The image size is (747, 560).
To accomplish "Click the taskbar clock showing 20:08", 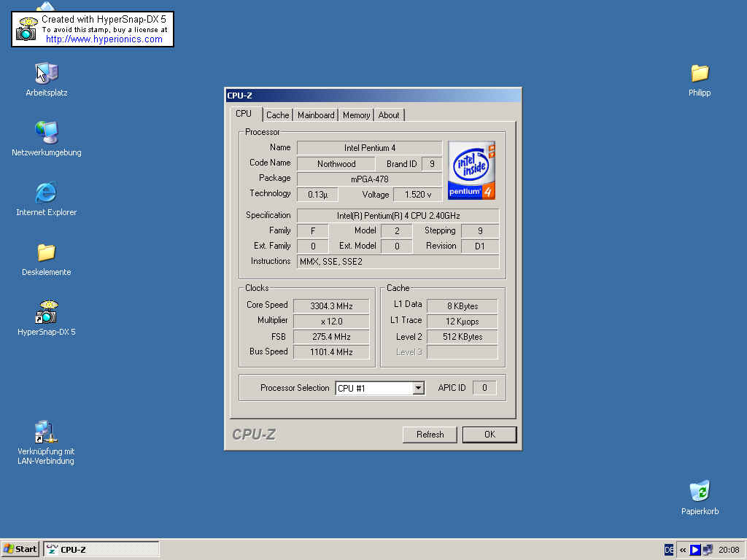I will coord(729,550).
